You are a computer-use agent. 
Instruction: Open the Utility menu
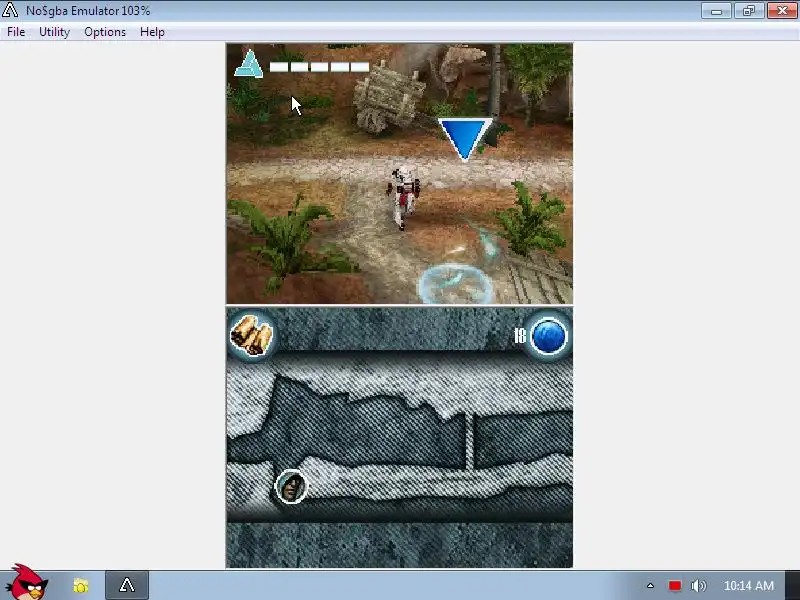[x=54, y=32]
